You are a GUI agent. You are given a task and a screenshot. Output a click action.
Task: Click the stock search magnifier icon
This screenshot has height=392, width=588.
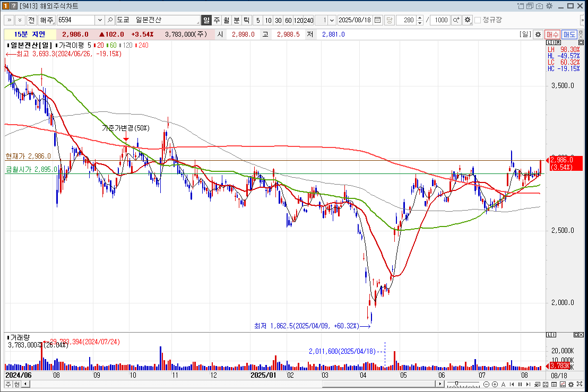pyautogui.click(x=110, y=20)
